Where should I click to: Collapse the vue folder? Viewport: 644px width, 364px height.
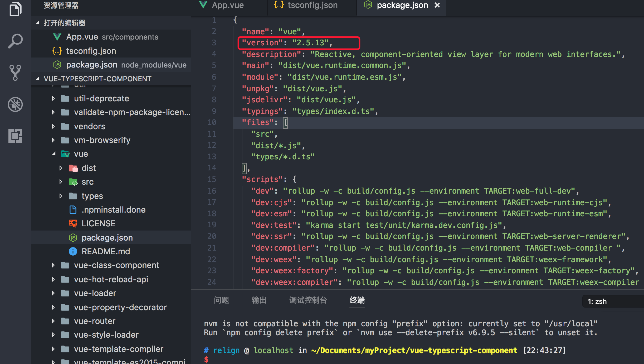(x=54, y=154)
